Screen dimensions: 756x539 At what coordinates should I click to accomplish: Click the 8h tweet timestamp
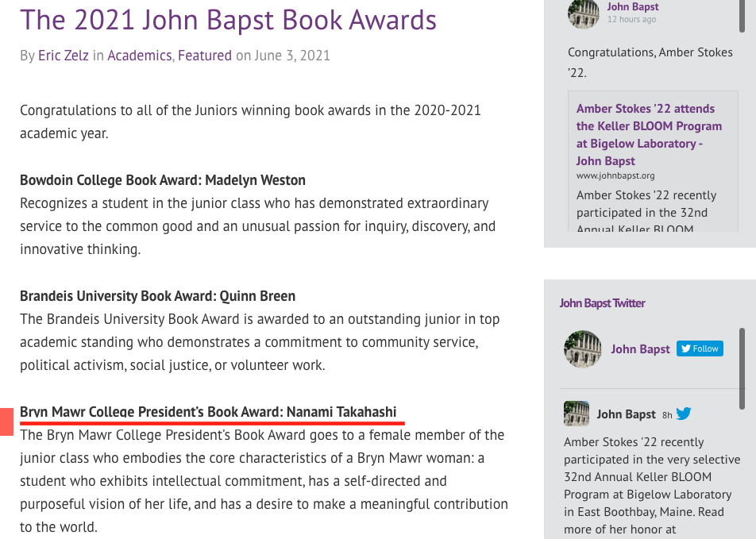[x=667, y=415]
